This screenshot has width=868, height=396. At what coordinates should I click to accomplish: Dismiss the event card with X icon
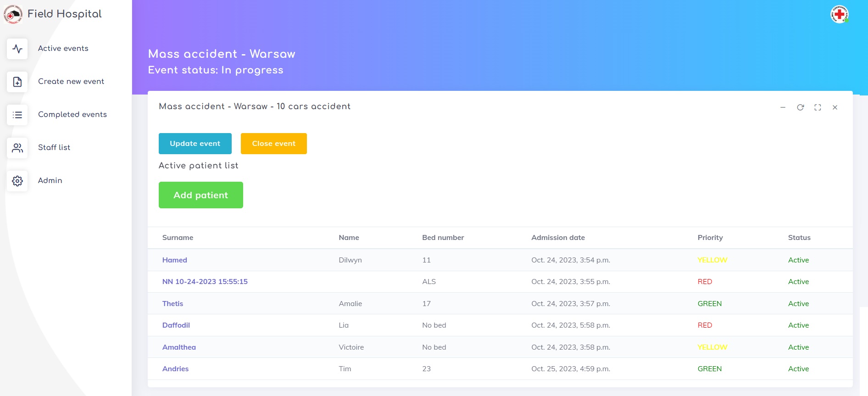[835, 107]
